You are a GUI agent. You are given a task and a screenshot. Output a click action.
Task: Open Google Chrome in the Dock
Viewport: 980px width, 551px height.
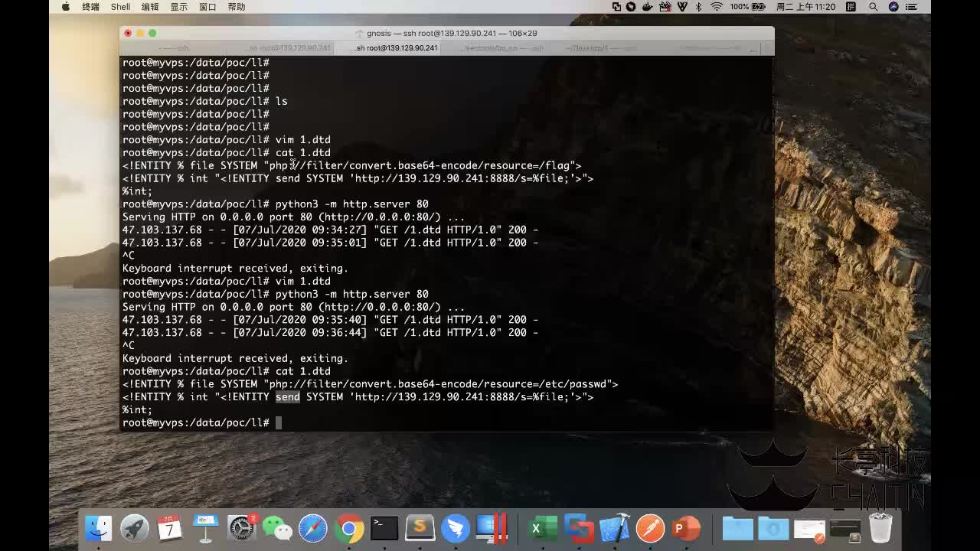point(348,528)
